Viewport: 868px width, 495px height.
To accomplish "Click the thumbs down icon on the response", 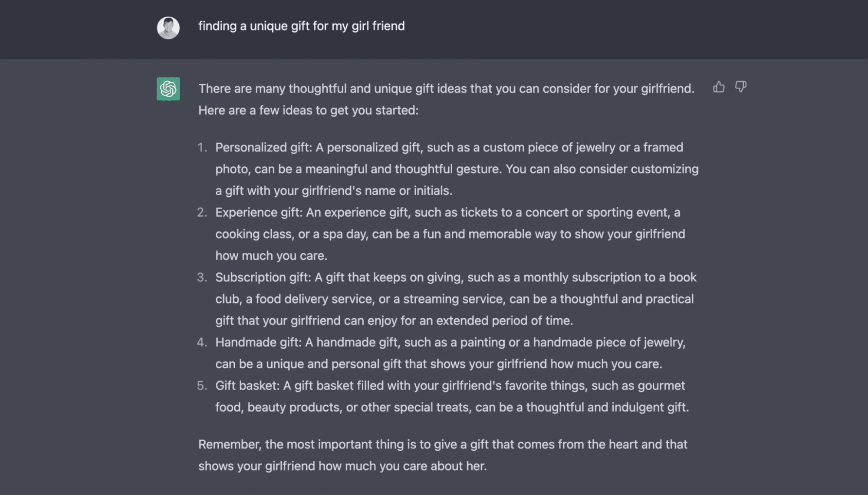I will (740, 87).
